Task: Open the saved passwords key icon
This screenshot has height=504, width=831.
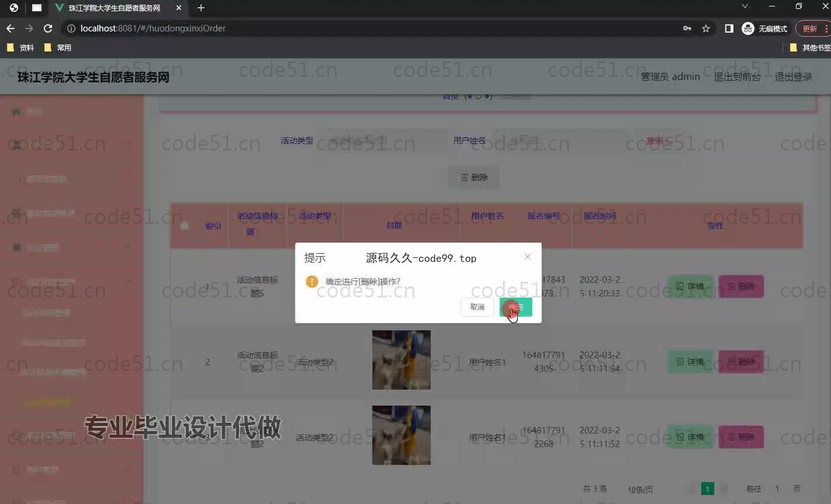Action: (687, 28)
